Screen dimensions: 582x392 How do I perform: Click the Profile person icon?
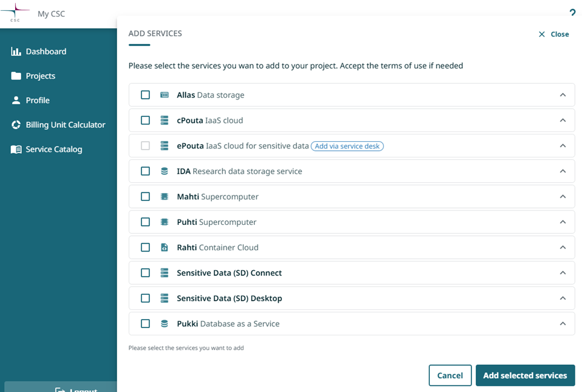point(16,100)
